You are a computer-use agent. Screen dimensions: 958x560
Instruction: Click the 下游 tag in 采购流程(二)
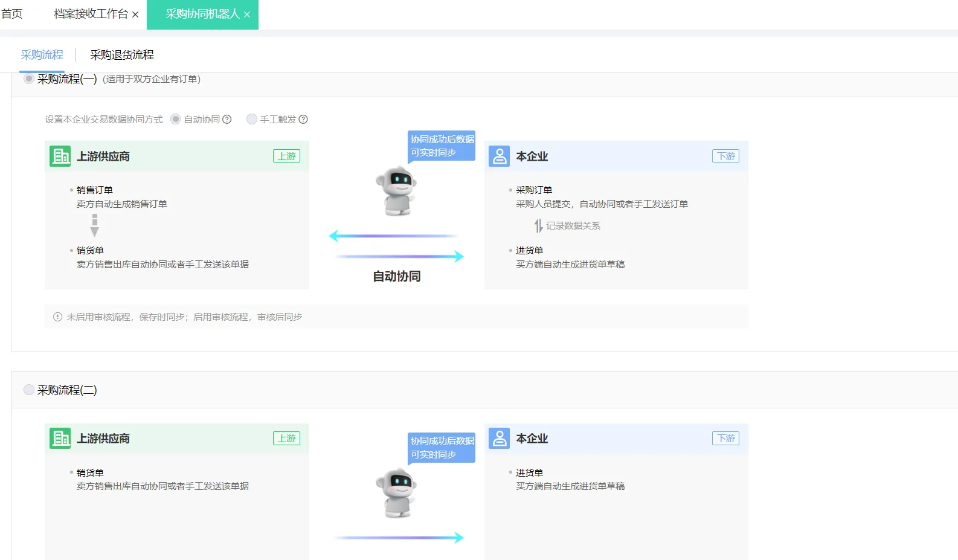click(725, 439)
